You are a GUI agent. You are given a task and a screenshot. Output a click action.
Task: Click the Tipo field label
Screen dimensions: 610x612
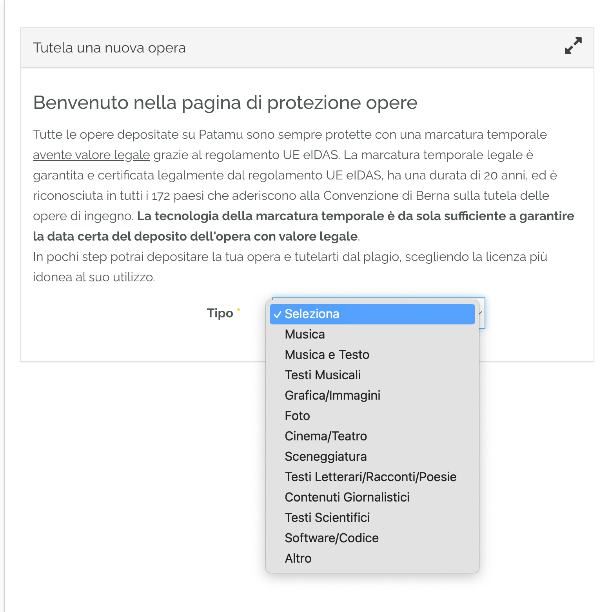[219, 313]
